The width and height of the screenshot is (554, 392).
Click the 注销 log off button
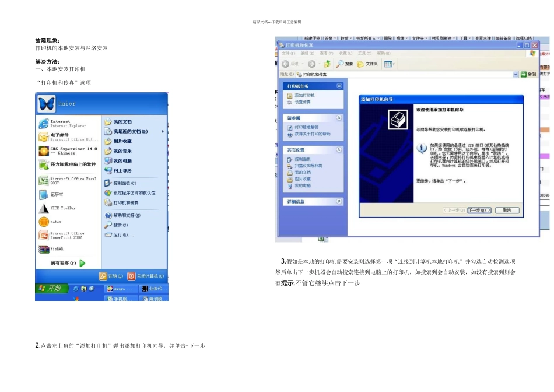(x=111, y=276)
